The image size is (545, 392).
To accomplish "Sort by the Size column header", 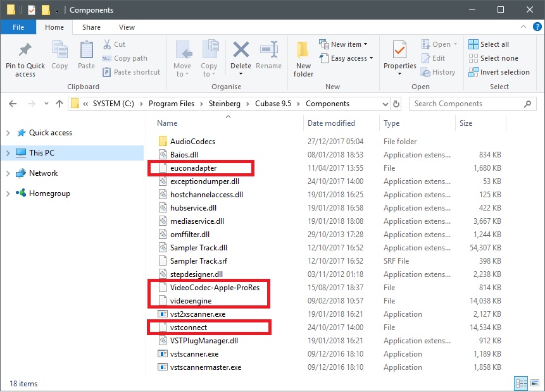I will (466, 123).
